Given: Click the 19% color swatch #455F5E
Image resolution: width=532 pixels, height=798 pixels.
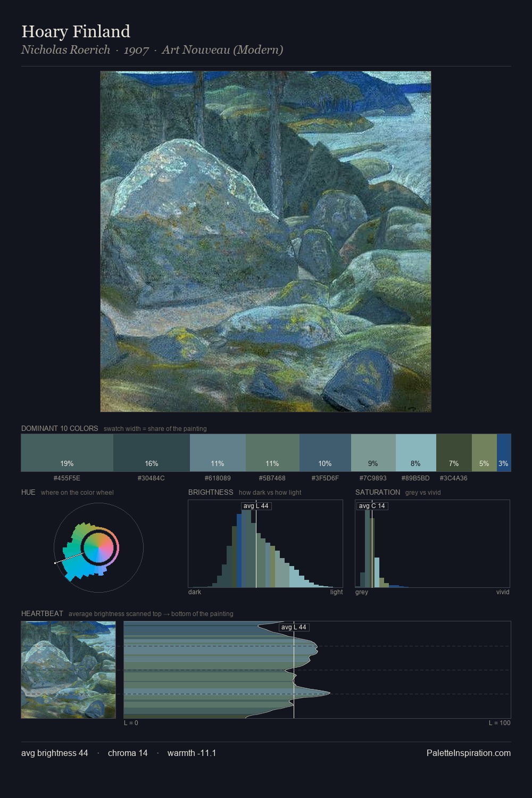Looking at the screenshot, I should 67,453.
